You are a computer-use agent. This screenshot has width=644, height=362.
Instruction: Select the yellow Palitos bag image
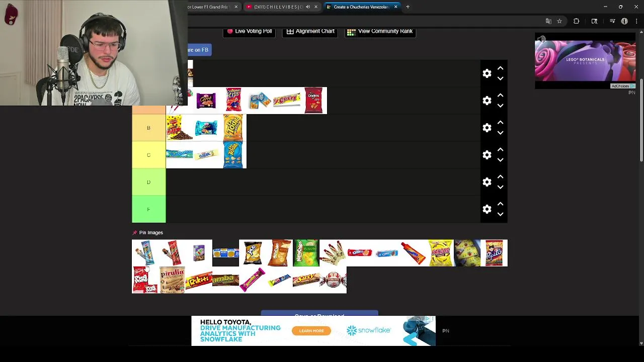click(440, 253)
